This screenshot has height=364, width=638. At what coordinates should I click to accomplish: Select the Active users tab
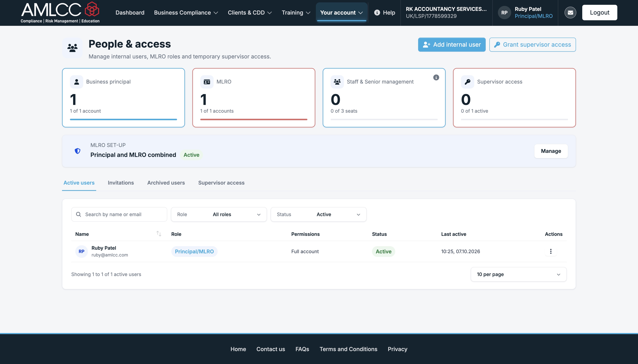(79, 183)
